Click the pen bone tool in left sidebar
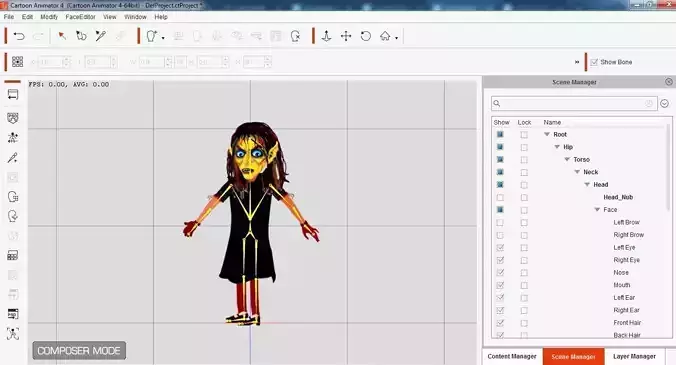 pos(13,158)
